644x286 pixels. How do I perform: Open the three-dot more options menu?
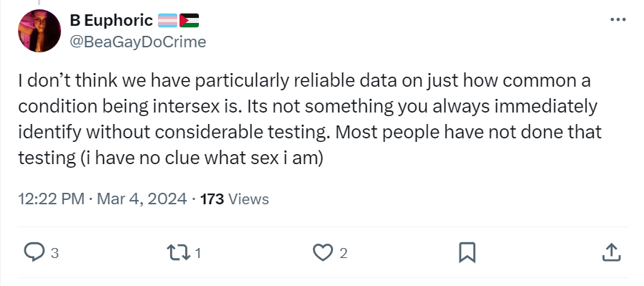618,19
